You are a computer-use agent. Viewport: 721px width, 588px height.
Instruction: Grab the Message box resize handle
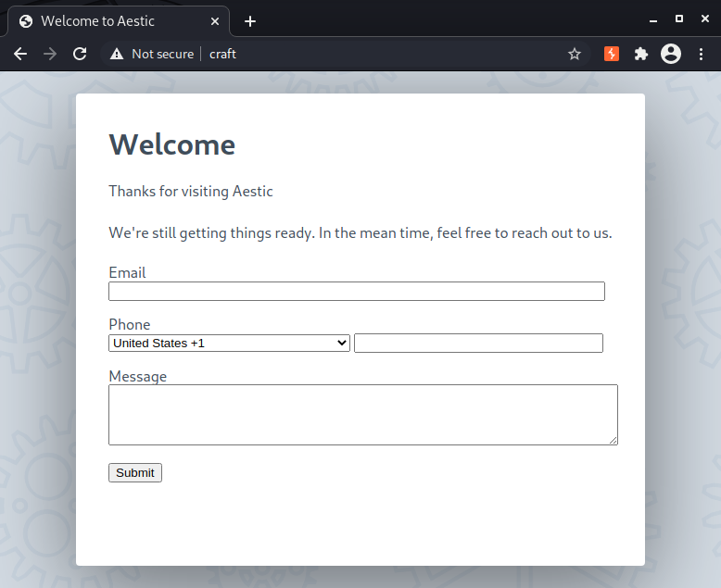click(x=613, y=441)
